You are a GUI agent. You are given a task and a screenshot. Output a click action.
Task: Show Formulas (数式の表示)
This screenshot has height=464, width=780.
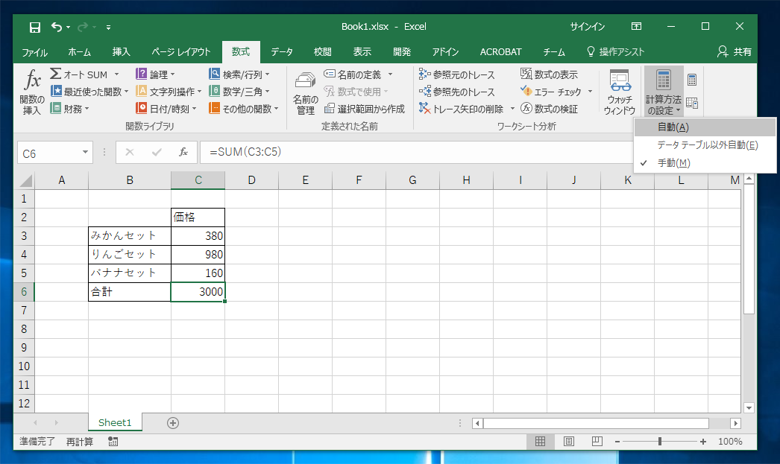tap(549, 74)
